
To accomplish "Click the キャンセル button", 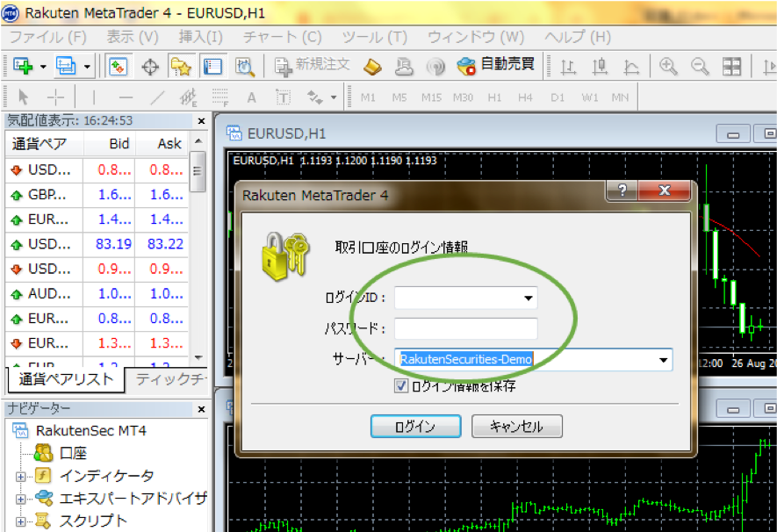I will coord(517,427).
